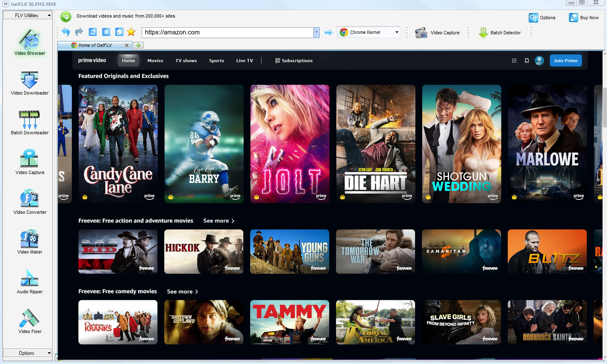
Task: Open the Chrome Kernel dropdown
Action: point(369,32)
